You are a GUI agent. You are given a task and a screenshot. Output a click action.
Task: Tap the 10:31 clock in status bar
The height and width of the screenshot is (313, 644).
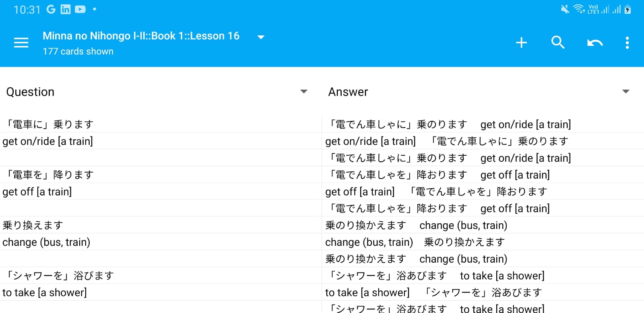pyautogui.click(x=27, y=10)
